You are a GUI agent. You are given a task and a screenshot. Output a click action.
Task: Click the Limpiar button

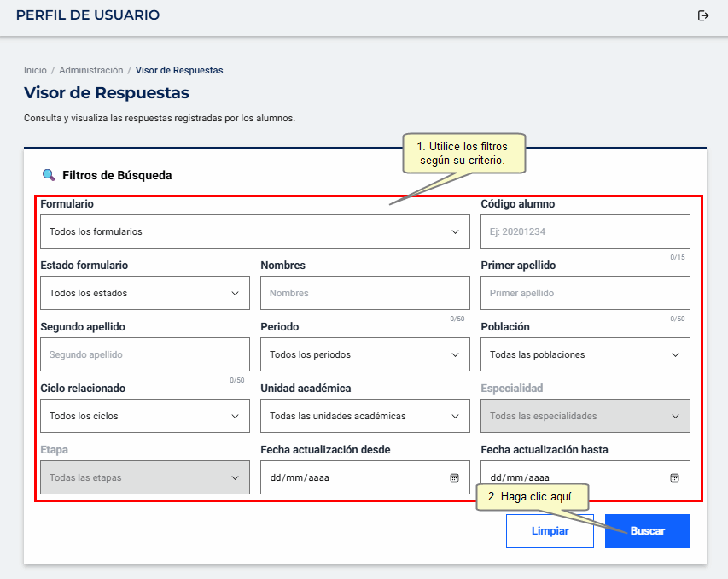(x=550, y=530)
